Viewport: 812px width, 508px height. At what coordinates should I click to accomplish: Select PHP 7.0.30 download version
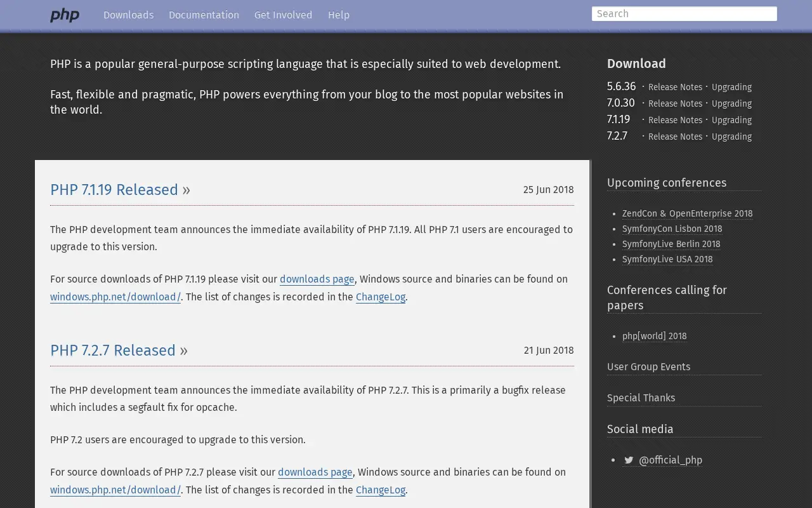click(x=620, y=103)
